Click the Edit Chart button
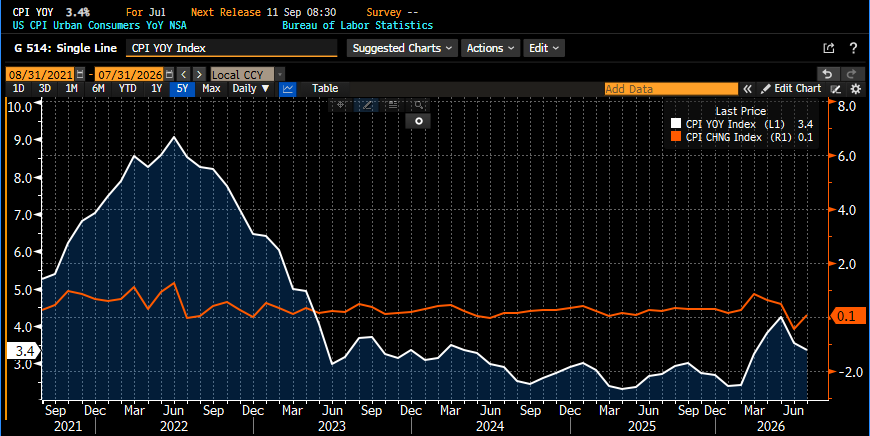 click(791, 89)
